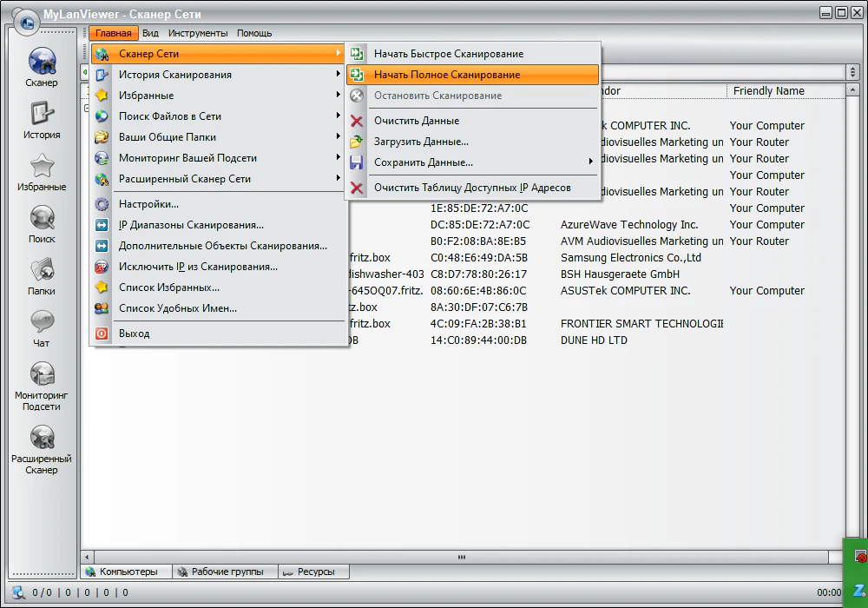
Task: Open the Чат sidebar icon
Action: pos(42,326)
